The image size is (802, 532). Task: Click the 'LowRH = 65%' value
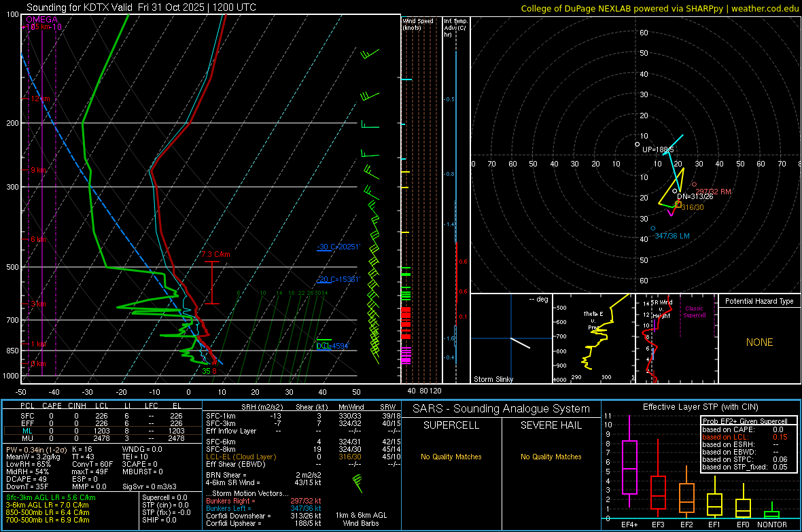[x=28, y=464]
